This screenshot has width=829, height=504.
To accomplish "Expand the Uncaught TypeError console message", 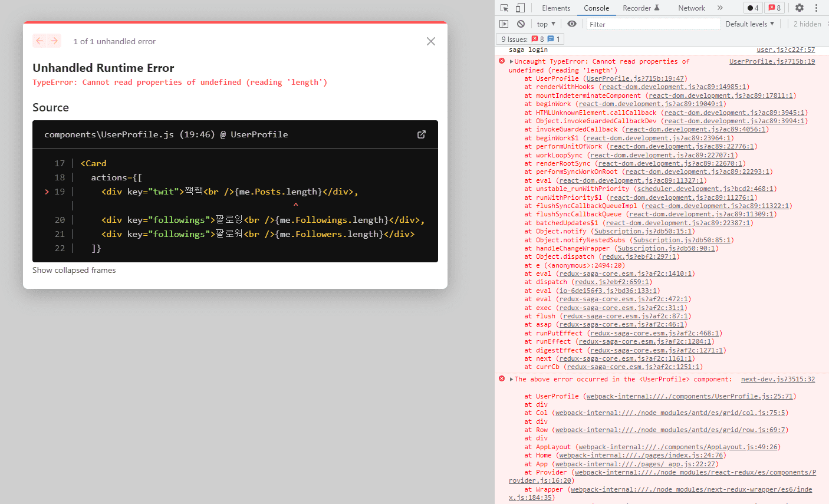I will pos(511,61).
